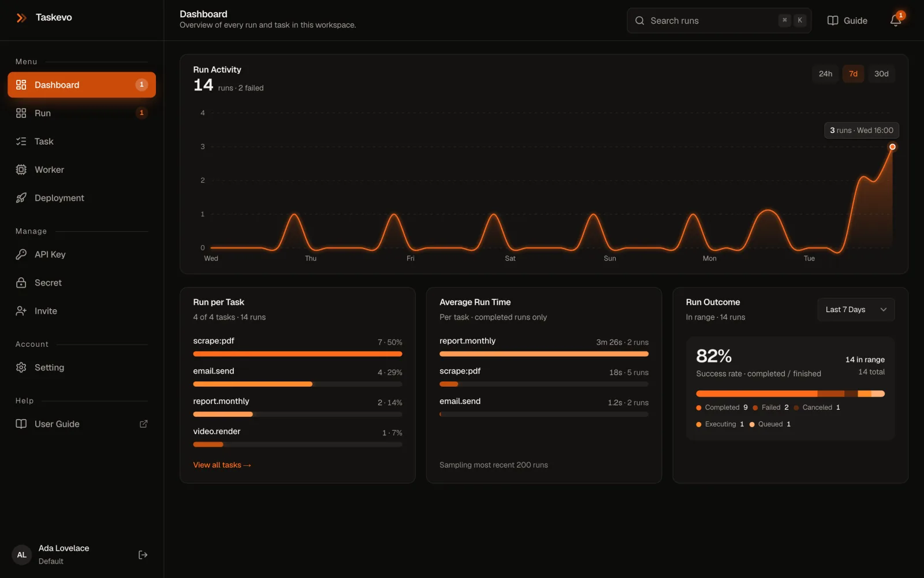The height and width of the screenshot is (578, 924).
Task: Select the 7d time range
Action: pyautogui.click(x=853, y=74)
